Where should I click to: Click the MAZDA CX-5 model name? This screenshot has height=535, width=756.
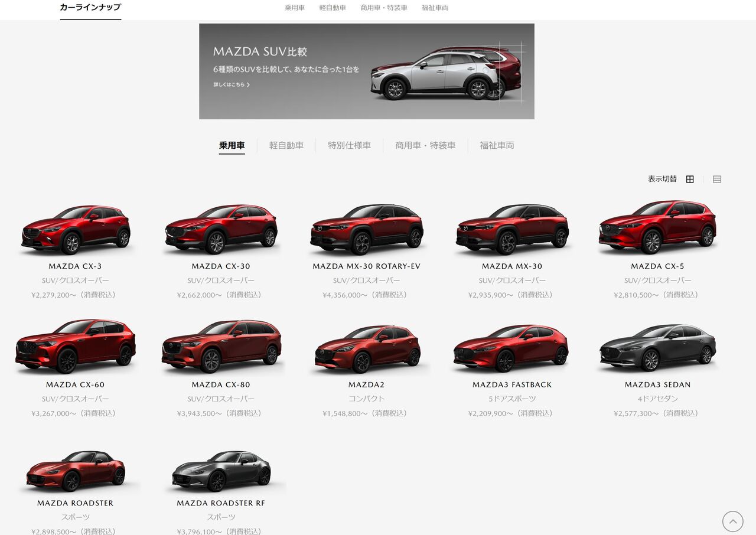657,266
